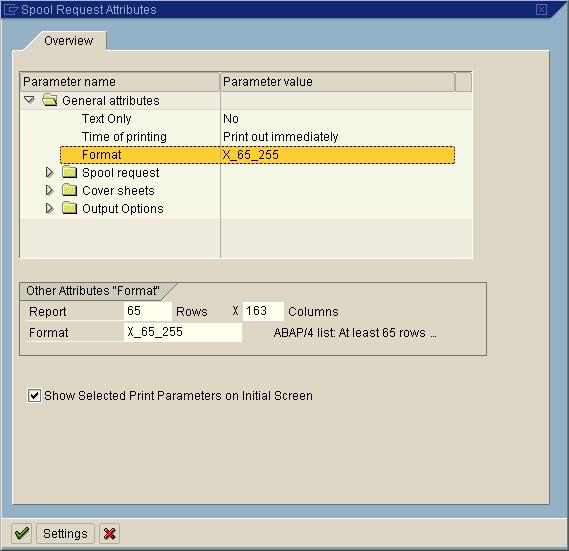Screen dimensions: 569x551
Task: Click the 'Cover sheets' tree label
Action: tap(118, 191)
